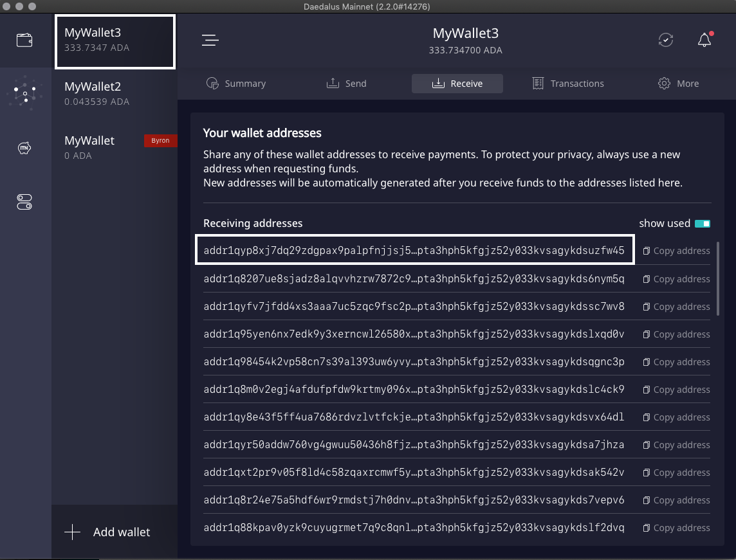Copy address ending in slf2dvq

click(x=676, y=528)
